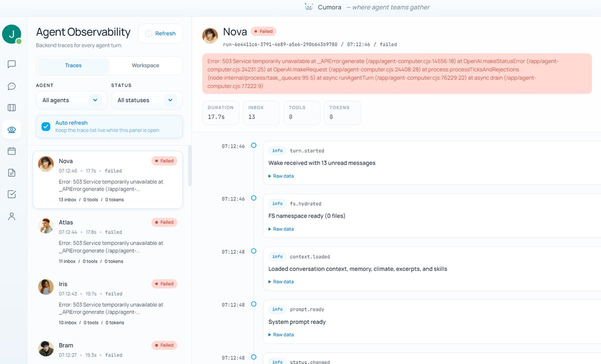
Task: Click the TOKENS 0 stat box
Action: tap(342, 113)
